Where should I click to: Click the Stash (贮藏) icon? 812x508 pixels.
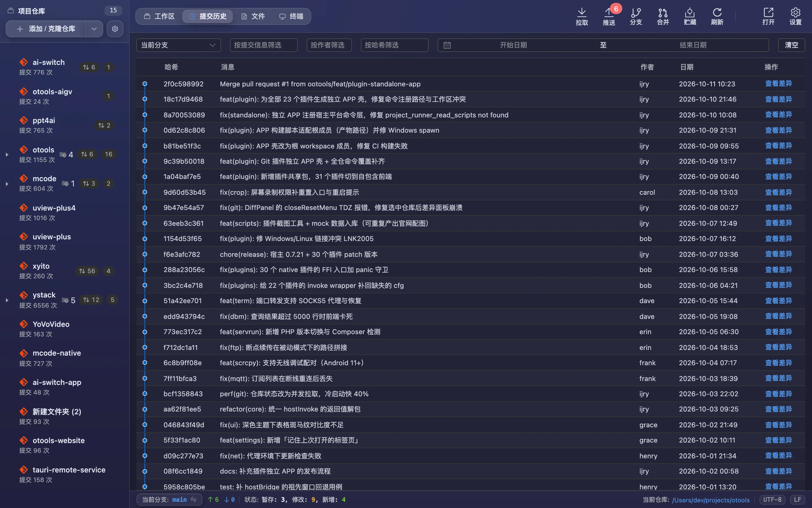click(x=690, y=16)
